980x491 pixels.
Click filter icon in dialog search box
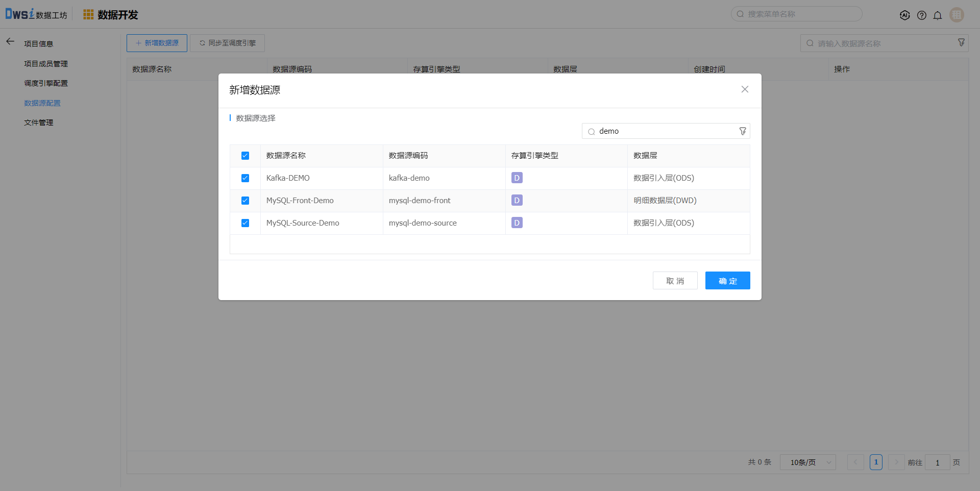tap(743, 131)
